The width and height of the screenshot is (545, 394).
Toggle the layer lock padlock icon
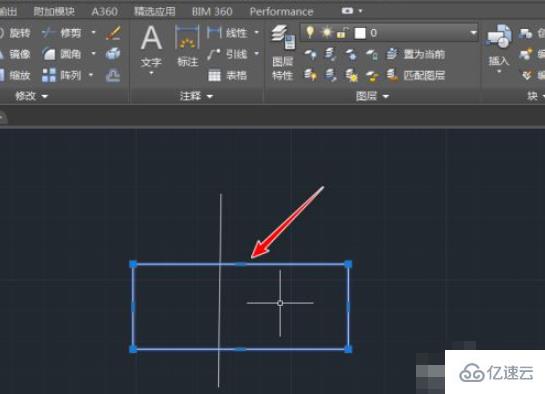[342, 33]
